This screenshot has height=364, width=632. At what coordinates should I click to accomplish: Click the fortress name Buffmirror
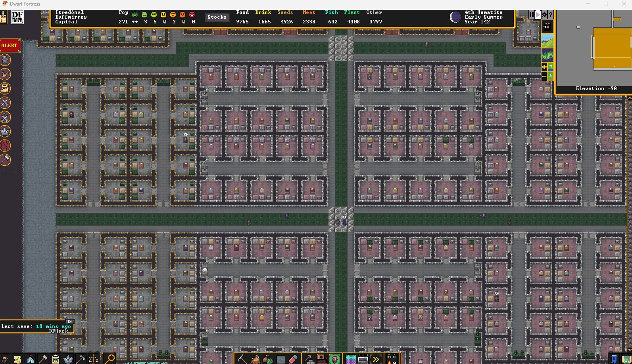pos(71,17)
